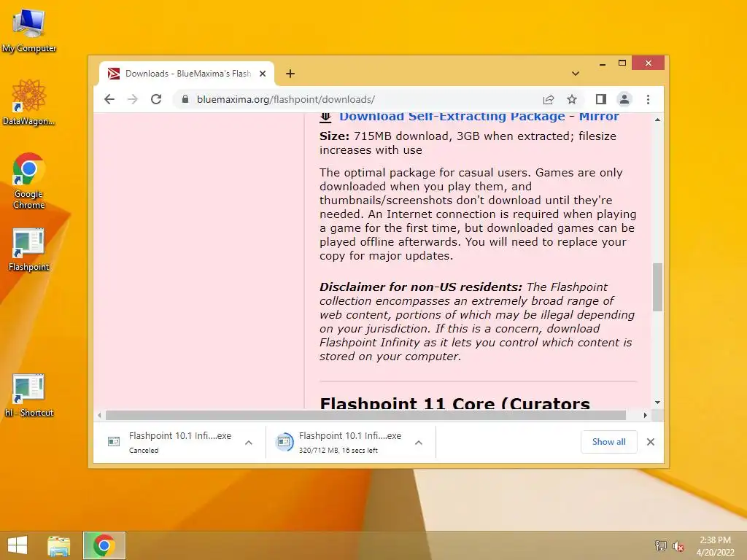The image size is (747, 560).
Task: Click 'Disclaimer for non-US residents:' text
Action: click(x=421, y=287)
